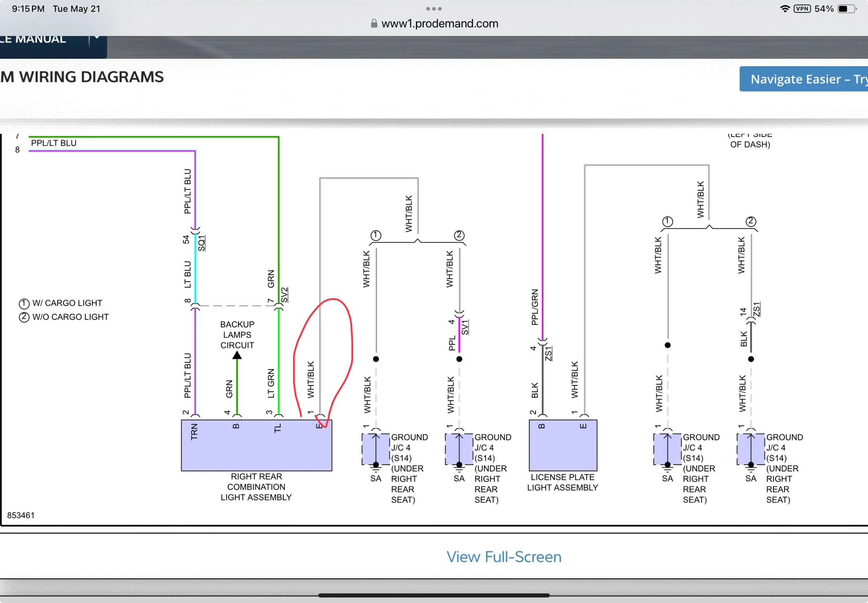Tap the three-dot multitasking icon at top
Image resolution: width=868 pixels, height=603 pixels.
(433, 9)
